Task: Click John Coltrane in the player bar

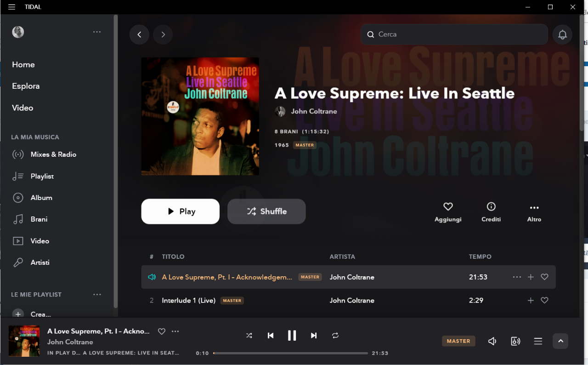Action: tap(70, 342)
